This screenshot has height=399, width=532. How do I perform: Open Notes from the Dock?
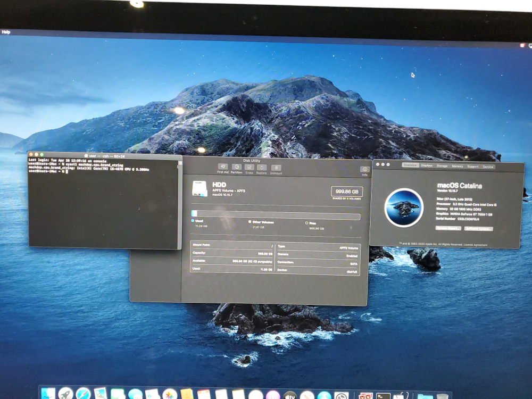click(x=238, y=394)
